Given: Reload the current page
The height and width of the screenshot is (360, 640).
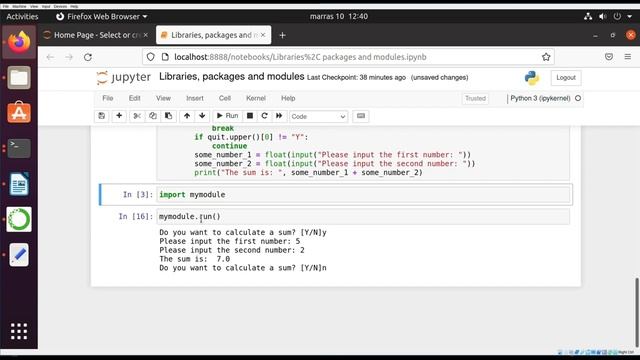Looking at the screenshot, I should (88, 57).
